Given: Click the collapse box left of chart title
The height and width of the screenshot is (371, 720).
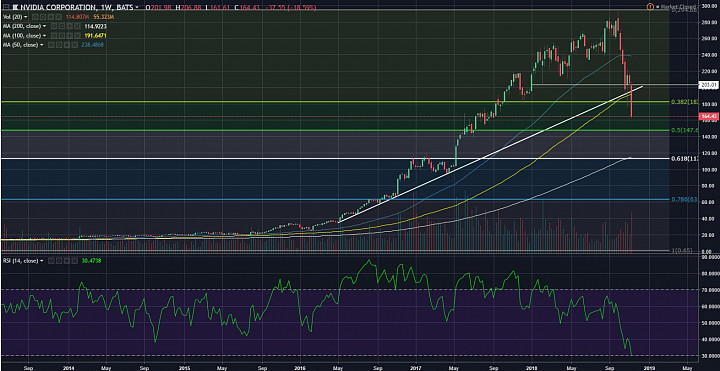Looking at the screenshot, I should [x=6, y=7].
